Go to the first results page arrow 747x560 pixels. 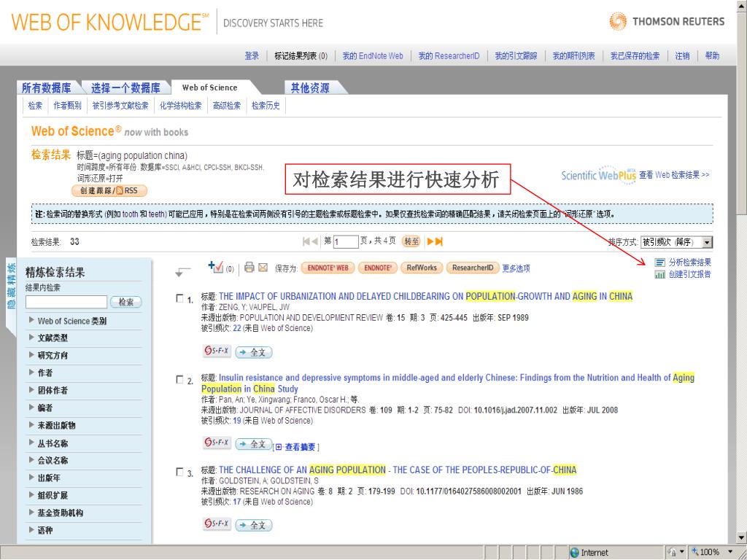[306, 241]
